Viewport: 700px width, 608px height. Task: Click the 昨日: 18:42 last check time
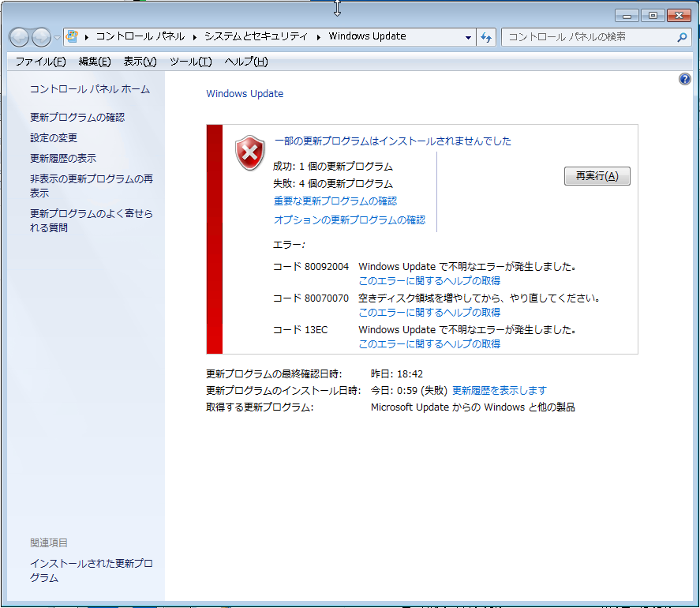pos(396,374)
